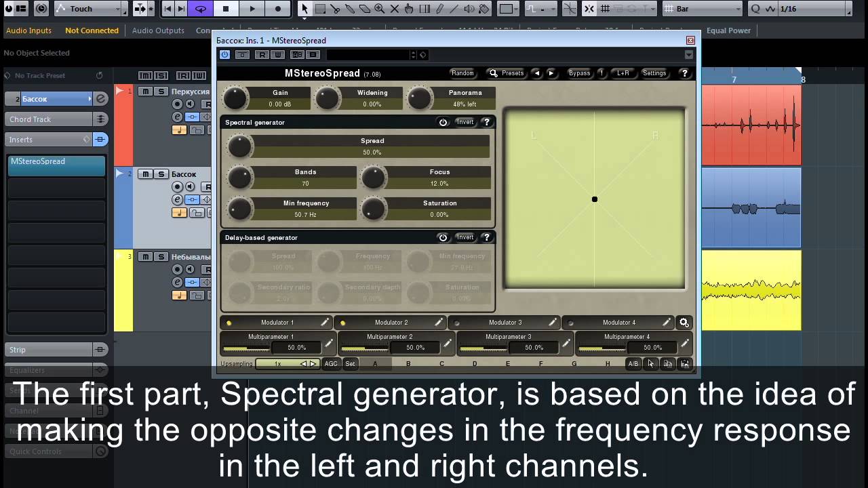Image resolution: width=868 pixels, height=488 pixels.
Task: Toggle the AGC button
Action: tap(331, 364)
